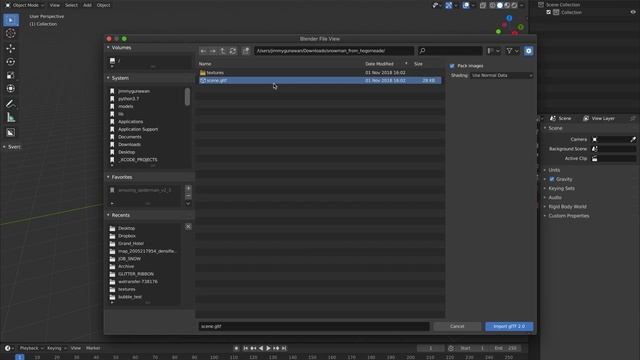
Task: Expand the Custom Properties panel
Action: click(x=569, y=216)
